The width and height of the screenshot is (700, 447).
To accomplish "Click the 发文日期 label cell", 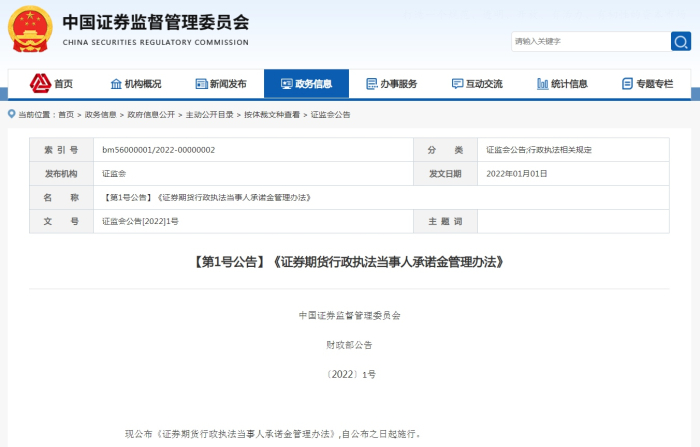I will (445, 174).
